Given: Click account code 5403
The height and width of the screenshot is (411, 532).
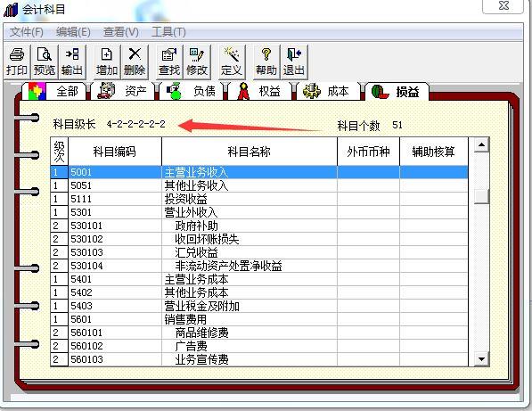Looking at the screenshot, I should coord(81,306).
